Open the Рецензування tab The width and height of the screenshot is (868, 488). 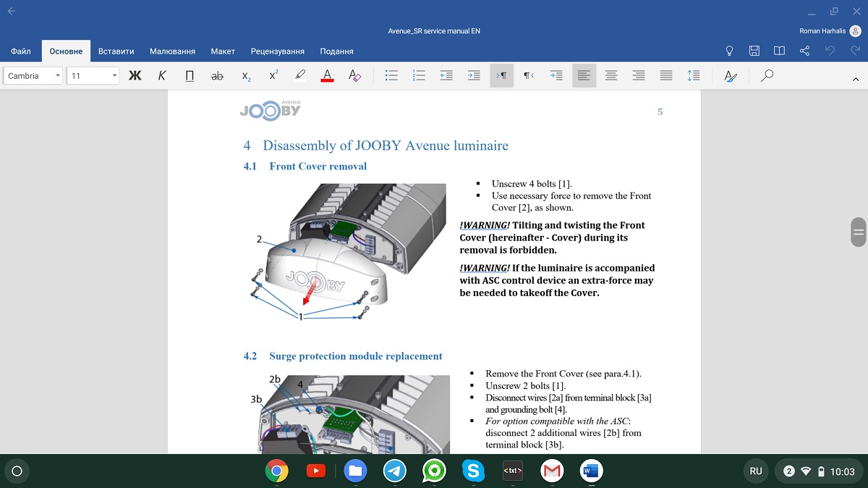tap(278, 51)
